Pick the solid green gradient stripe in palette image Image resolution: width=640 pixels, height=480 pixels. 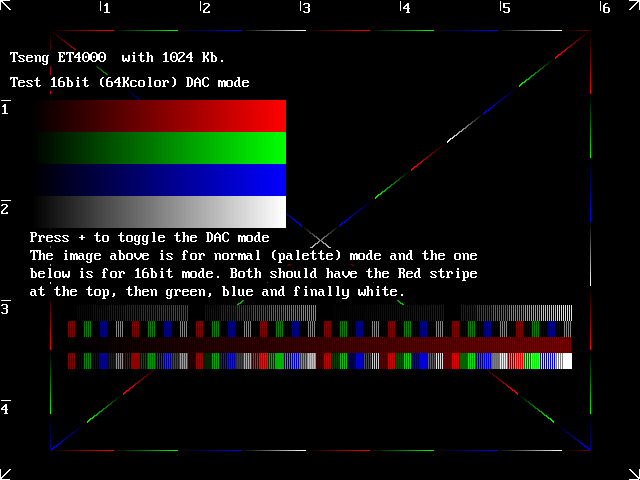coord(160,148)
